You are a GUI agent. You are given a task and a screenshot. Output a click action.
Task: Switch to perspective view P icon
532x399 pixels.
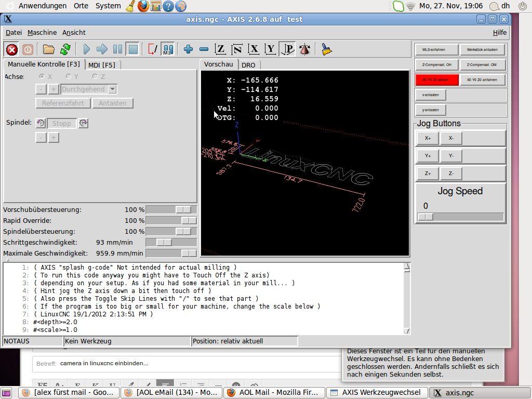(x=287, y=49)
